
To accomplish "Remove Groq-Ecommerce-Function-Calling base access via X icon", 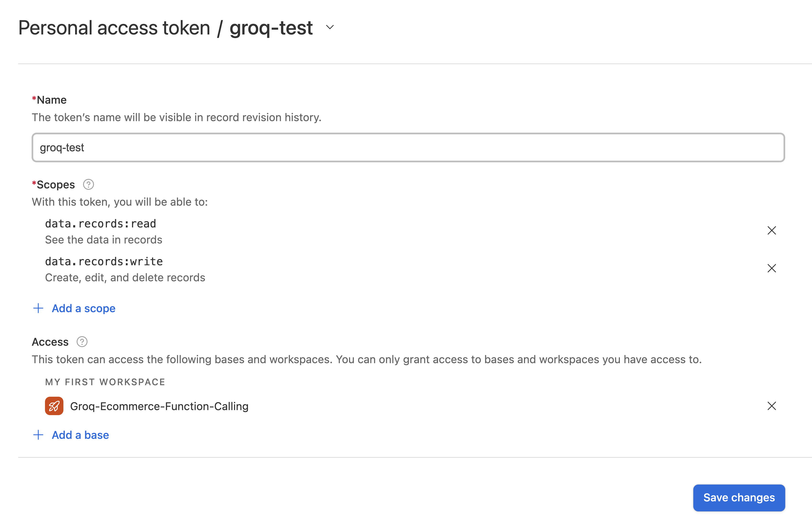I will click(772, 406).
